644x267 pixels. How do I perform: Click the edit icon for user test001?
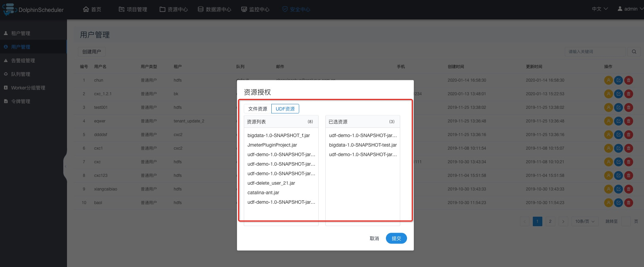tap(618, 107)
